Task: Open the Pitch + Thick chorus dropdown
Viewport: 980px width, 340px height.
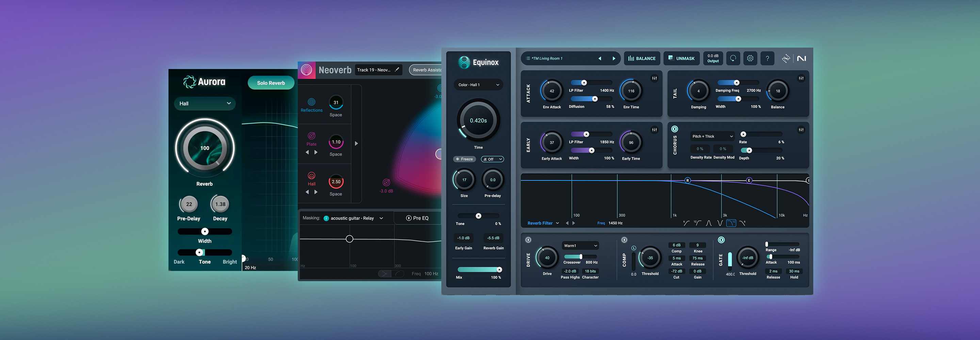Action: tap(712, 137)
